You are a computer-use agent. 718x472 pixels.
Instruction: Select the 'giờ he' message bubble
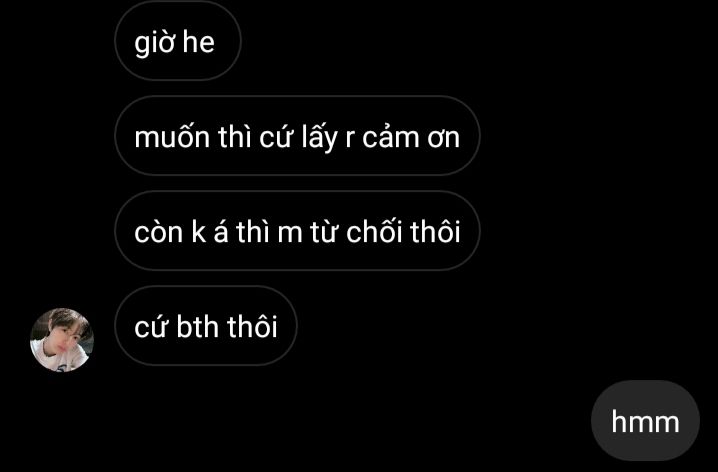point(178,41)
